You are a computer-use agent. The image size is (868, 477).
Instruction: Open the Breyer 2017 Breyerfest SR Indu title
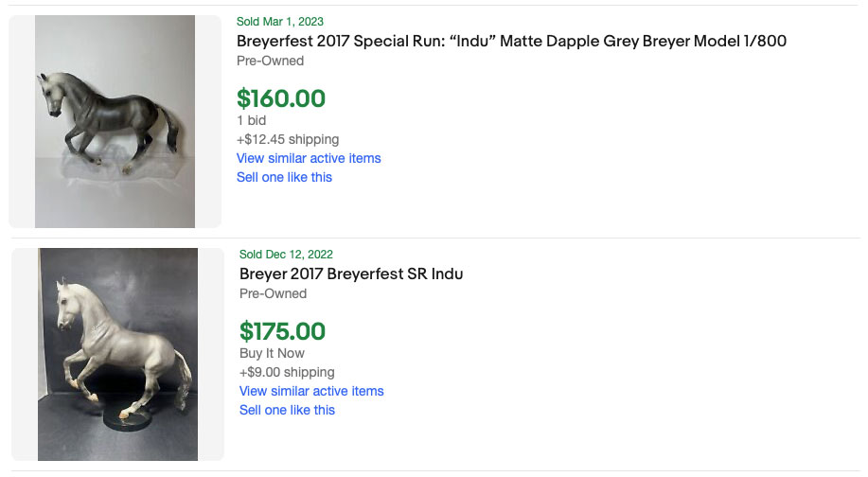pos(351,274)
